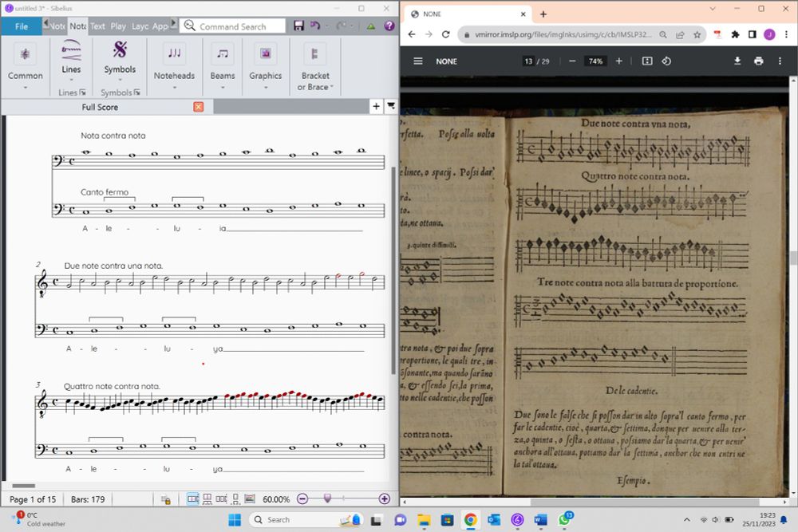Switch to the Text ribbon tab
The image size is (798, 532).
click(97, 26)
